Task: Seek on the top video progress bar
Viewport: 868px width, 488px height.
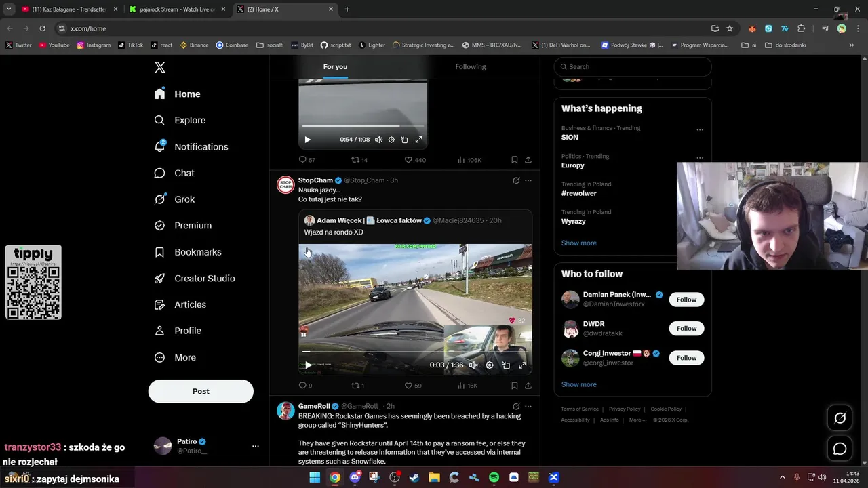Action: pyautogui.click(x=363, y=126)
